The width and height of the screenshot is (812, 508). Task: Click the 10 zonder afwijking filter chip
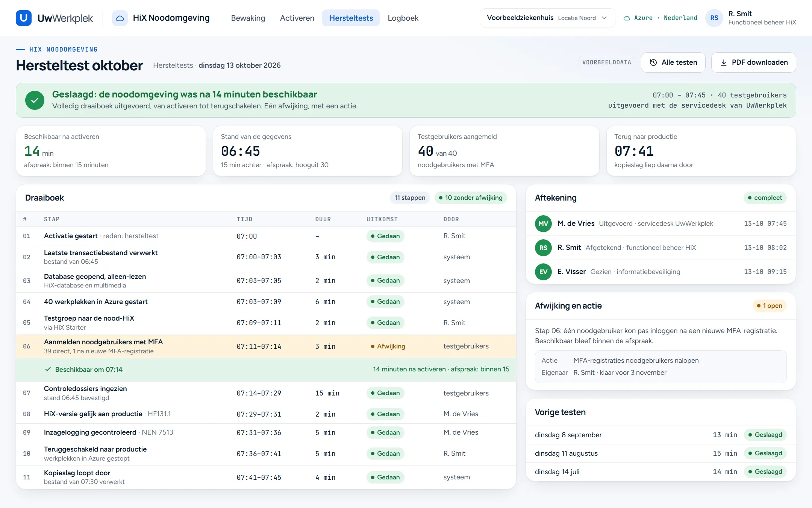[470, 198]
